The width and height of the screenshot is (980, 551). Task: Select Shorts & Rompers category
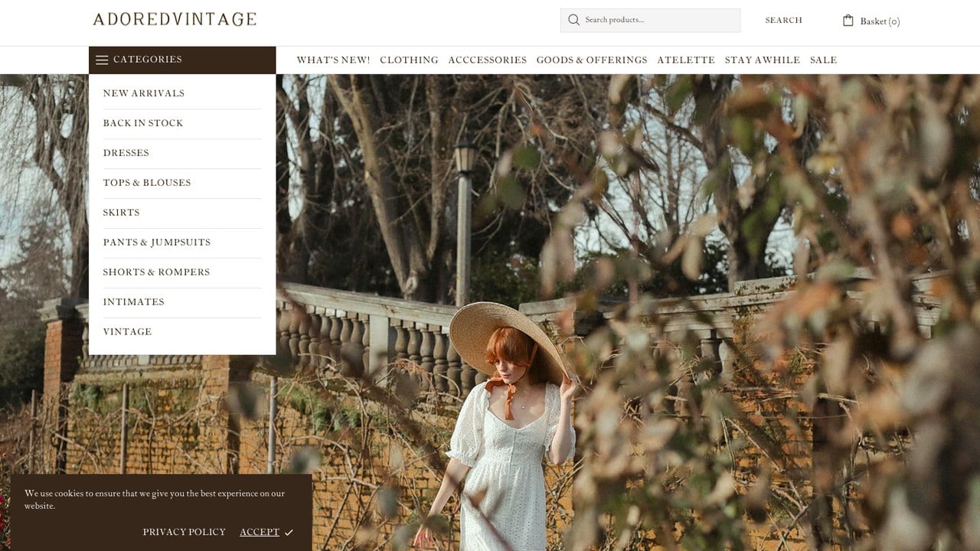(156, 272)
